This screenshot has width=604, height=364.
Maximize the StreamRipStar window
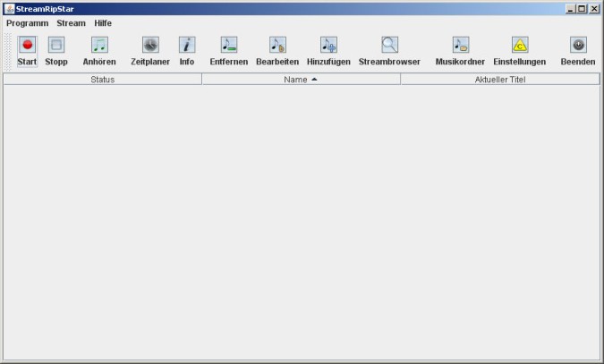click(582, 8)
